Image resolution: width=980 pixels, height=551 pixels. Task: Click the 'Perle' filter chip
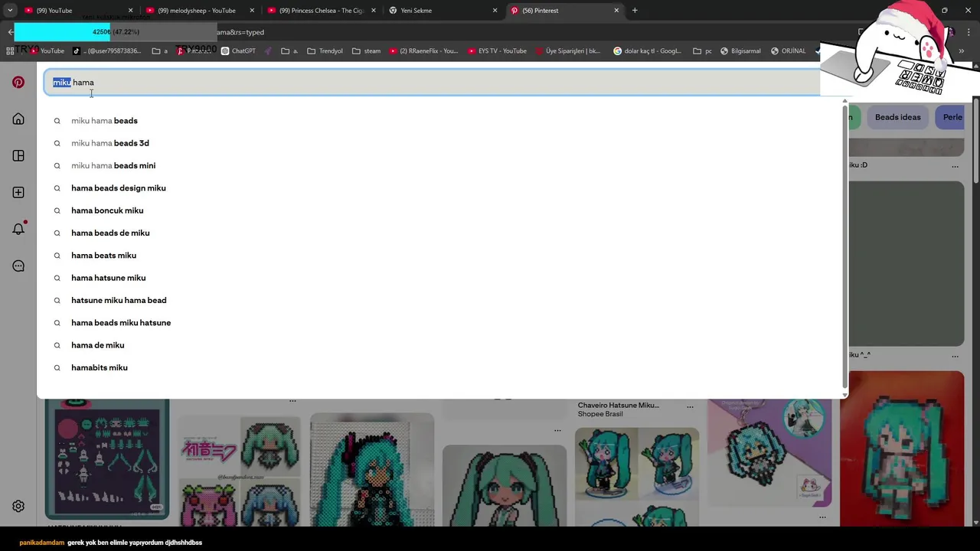(951, 117)
